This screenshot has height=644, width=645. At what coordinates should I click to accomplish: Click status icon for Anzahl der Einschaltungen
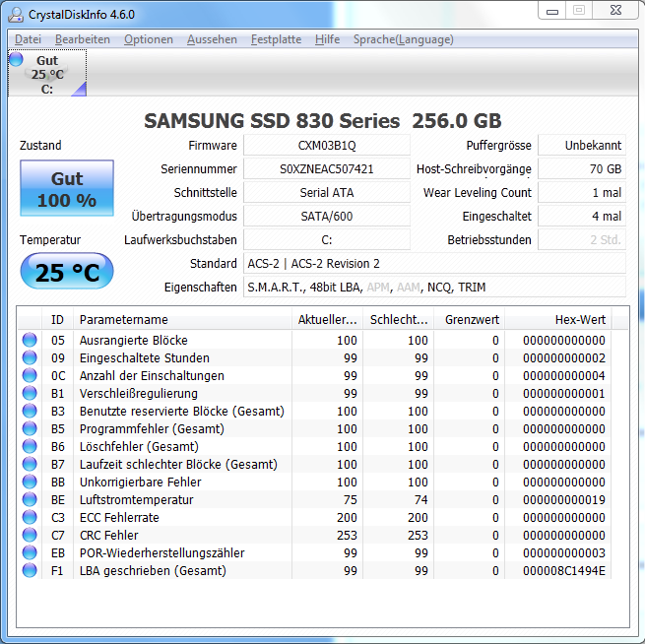(x=30, y=375)
